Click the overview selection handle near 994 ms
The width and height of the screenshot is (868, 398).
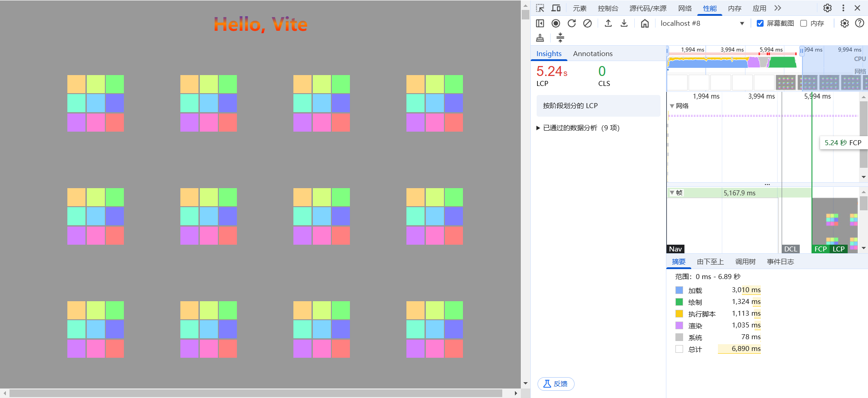[802, 50]
